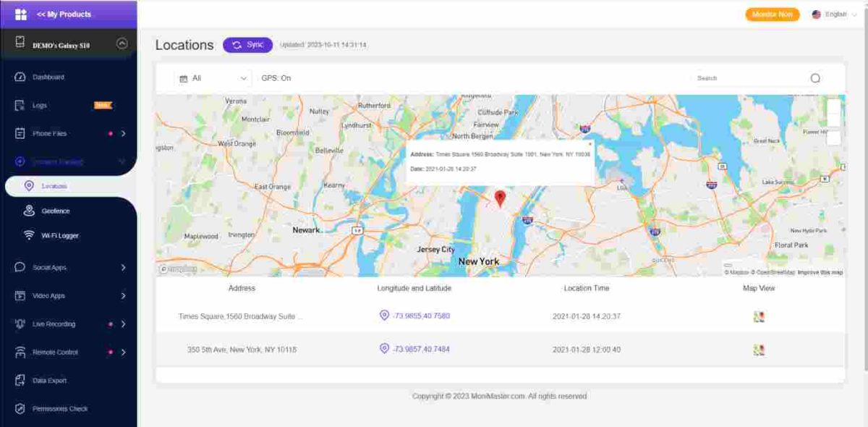Open map view for 350 5th Ave row

tap(759, 350)
